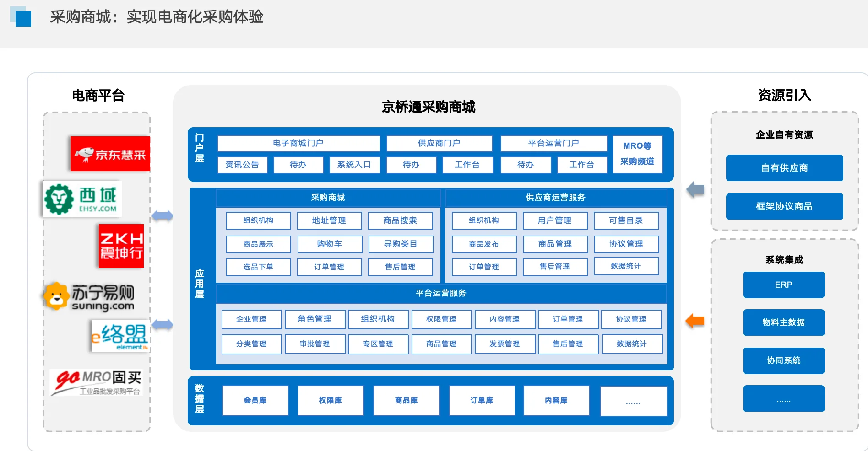The height and width of the screenshot is (451, 868).
Task: Select the 订单库 block in 数据层
Action: tap(482, 400)
